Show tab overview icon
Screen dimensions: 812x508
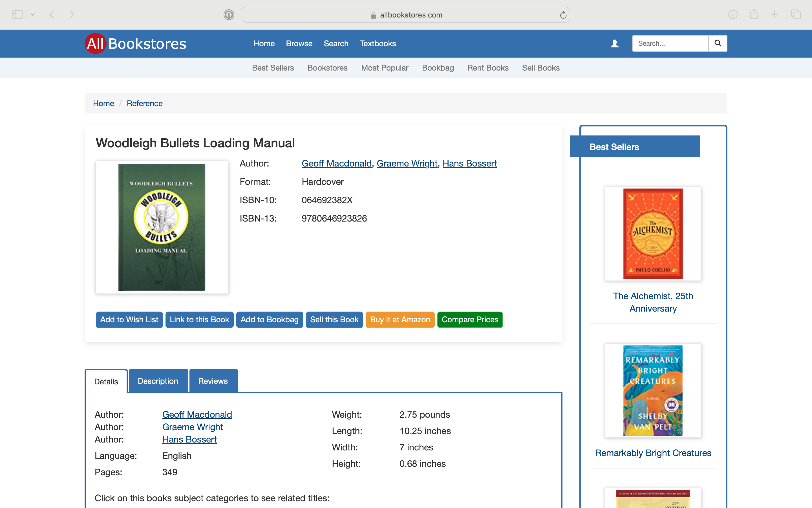796,14
